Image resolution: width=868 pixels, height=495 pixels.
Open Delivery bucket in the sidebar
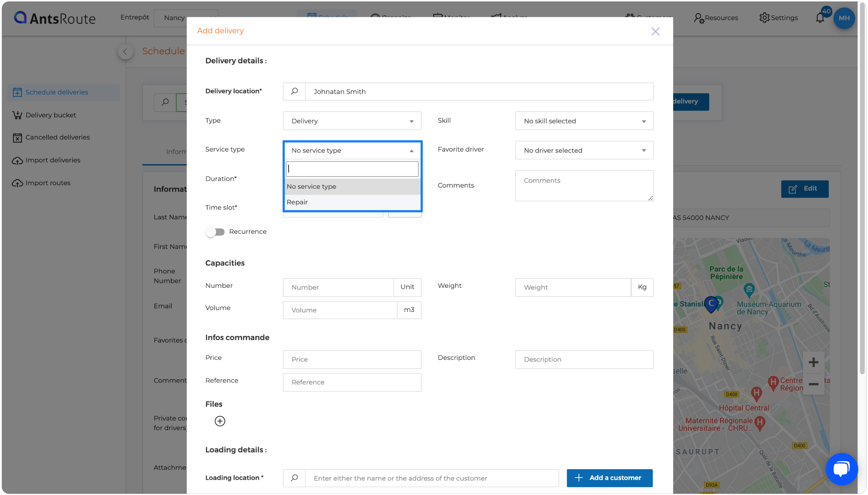[x=44, y=115]
